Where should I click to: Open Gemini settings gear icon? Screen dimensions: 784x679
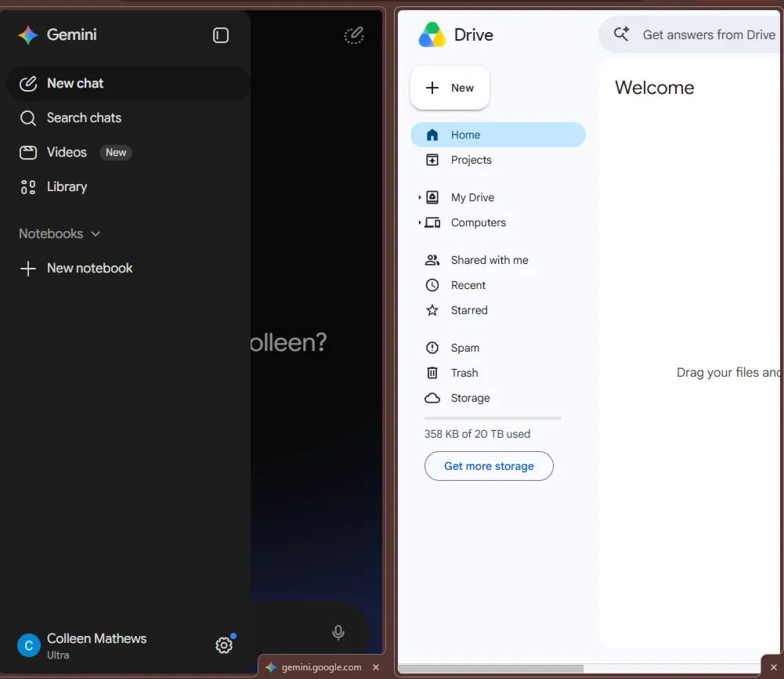tap(224, 645)
